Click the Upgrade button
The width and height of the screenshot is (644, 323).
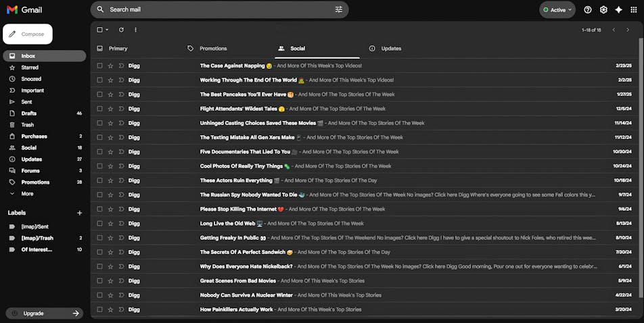click(x=44, y=314)
